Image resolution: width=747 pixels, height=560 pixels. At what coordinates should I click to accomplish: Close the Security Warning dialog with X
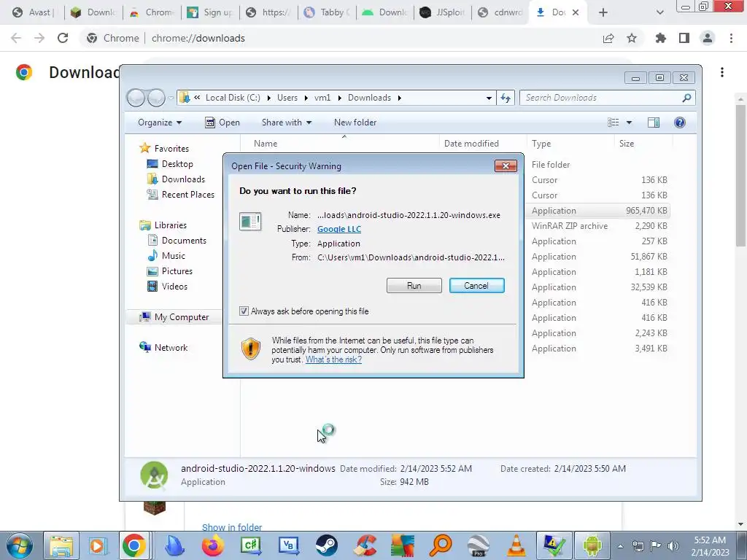[506, 166]
